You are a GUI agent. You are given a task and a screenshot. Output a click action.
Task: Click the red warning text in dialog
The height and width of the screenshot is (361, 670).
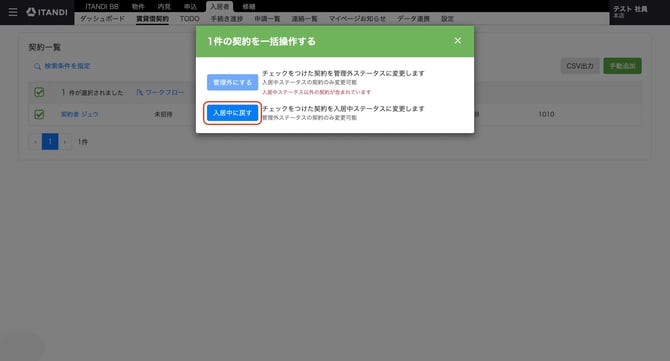tap(317, 92)
